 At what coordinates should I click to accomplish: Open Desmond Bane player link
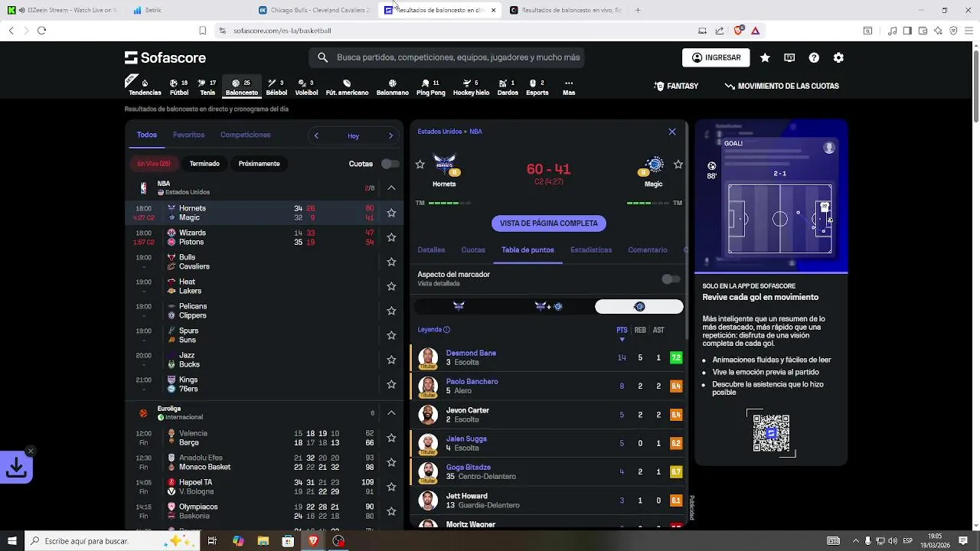click(471, 353)
